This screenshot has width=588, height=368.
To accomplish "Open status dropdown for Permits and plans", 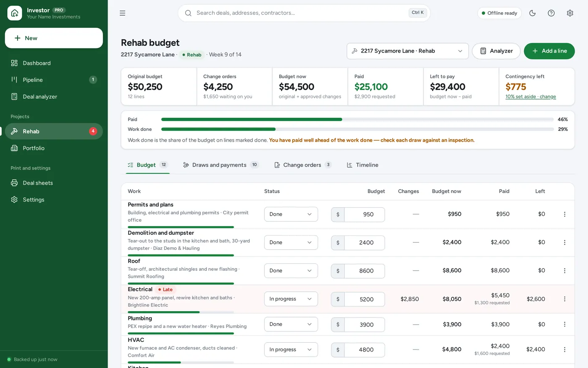I will point(291,214).
